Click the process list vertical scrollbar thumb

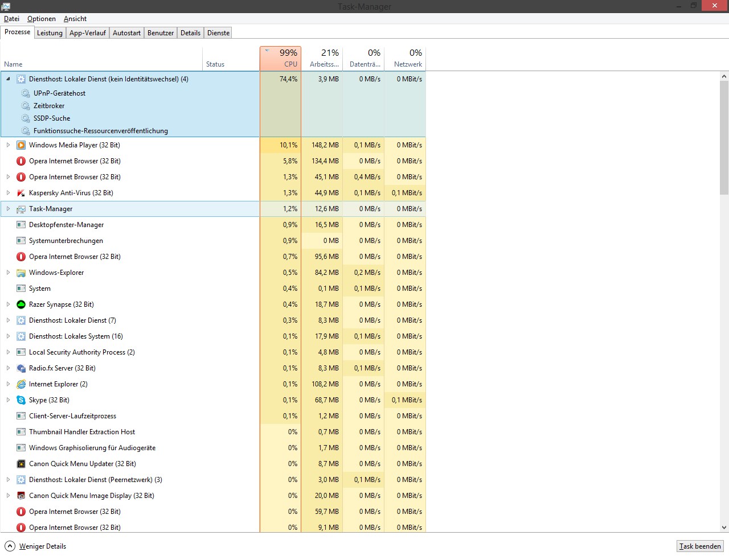tap(724, 137)
